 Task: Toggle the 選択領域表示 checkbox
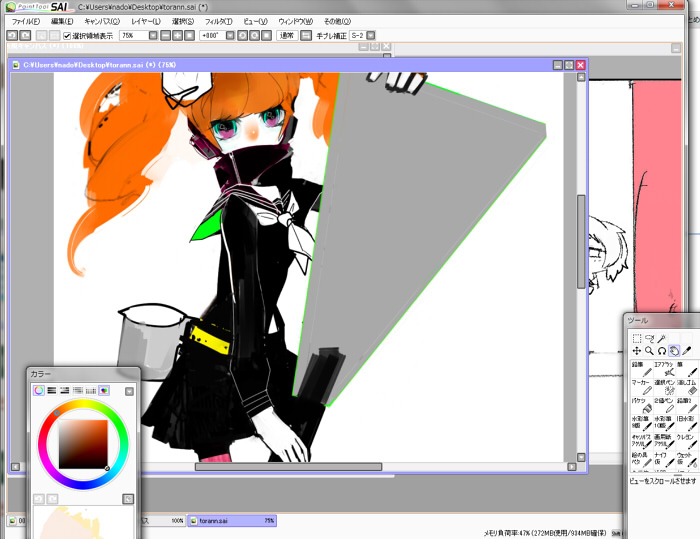pos(67,36)
